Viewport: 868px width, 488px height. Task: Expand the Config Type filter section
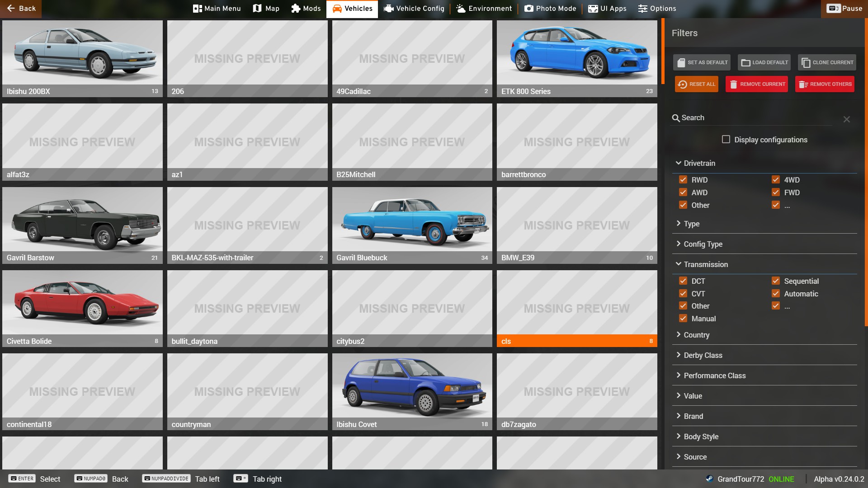(x=764, y=244)
